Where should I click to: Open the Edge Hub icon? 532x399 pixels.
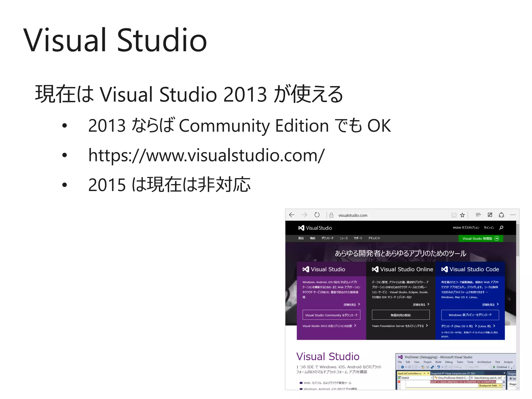[x=478, y=215]
